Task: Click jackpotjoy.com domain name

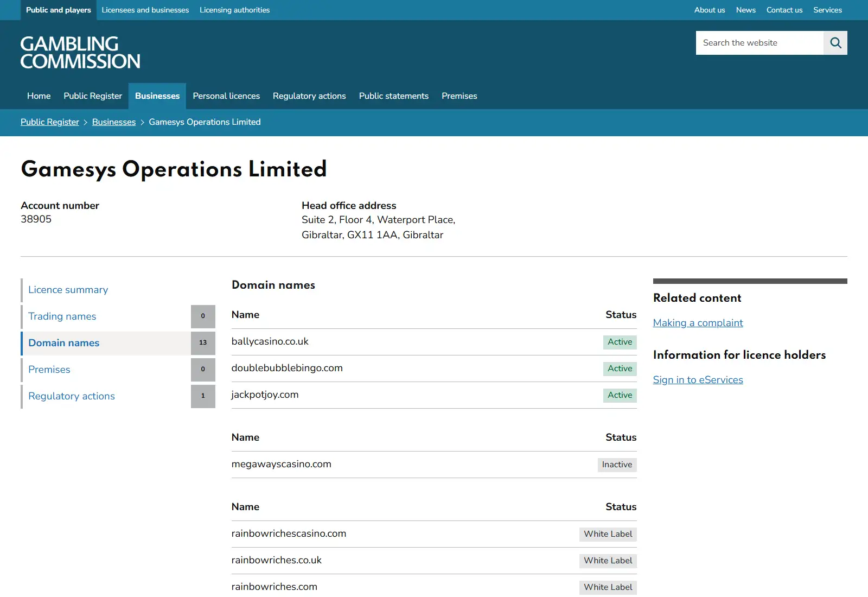Action: pos(265,395)
